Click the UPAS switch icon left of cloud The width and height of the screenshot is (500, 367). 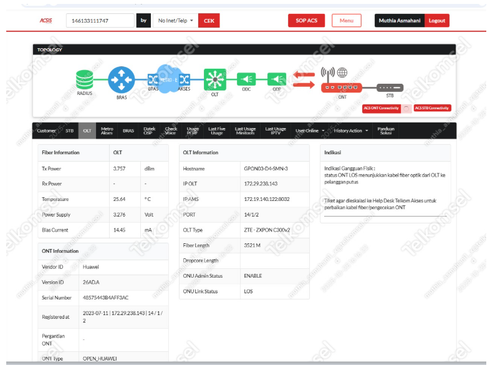tap(153, 79)
